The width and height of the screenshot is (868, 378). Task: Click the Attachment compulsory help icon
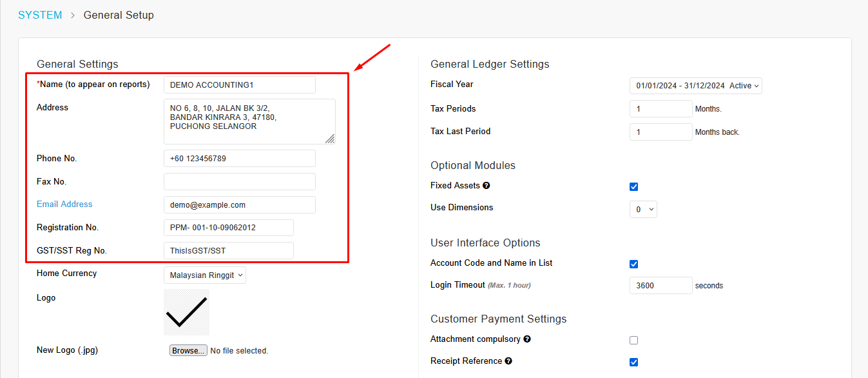tap(527, 339)
